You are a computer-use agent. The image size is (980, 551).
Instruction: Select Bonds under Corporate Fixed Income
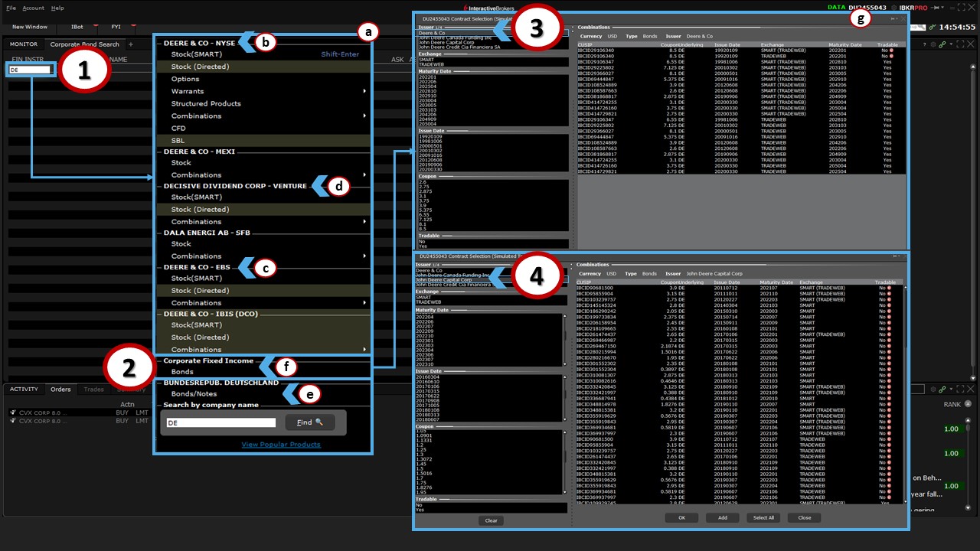(182, 372)
